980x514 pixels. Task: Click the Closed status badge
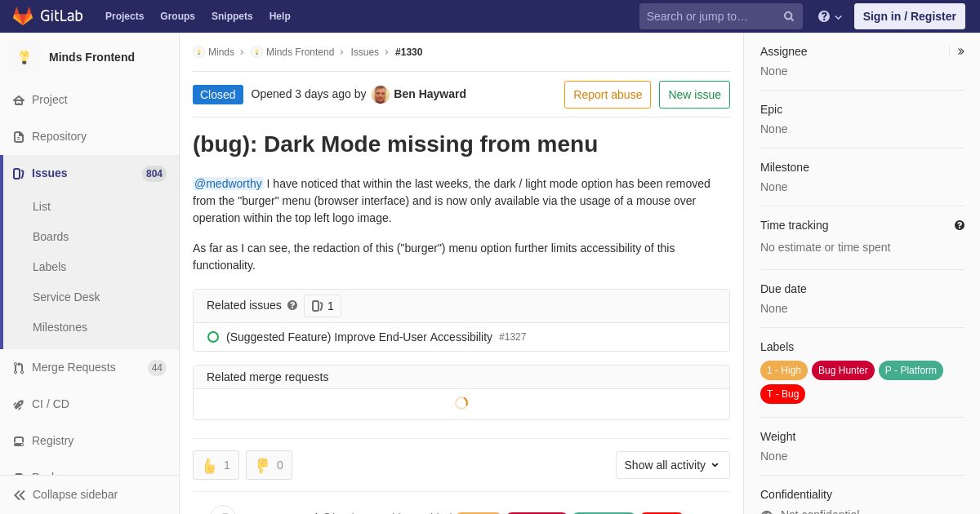tap(218, 95)
